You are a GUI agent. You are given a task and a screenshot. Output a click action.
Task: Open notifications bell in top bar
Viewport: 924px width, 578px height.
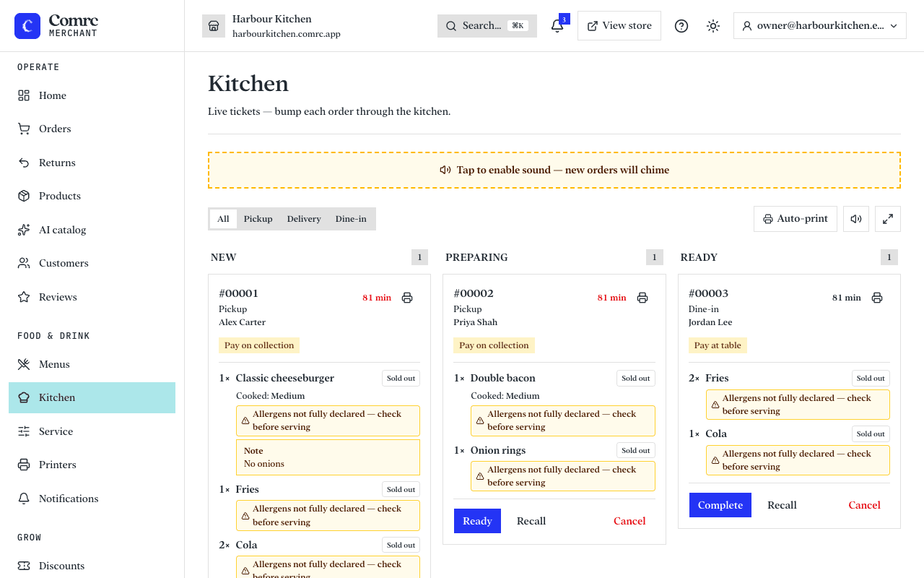[557, 26]
